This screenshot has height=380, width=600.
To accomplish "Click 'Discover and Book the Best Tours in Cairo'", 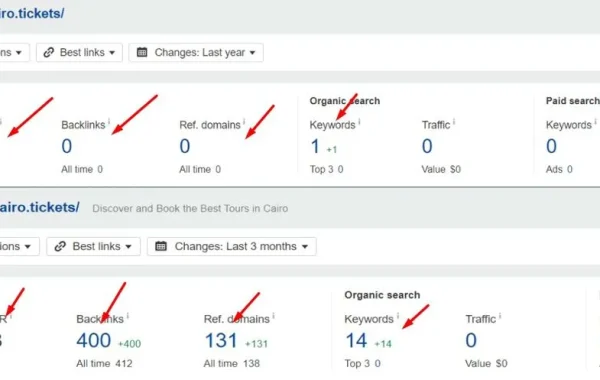I will tap(190, 209).
